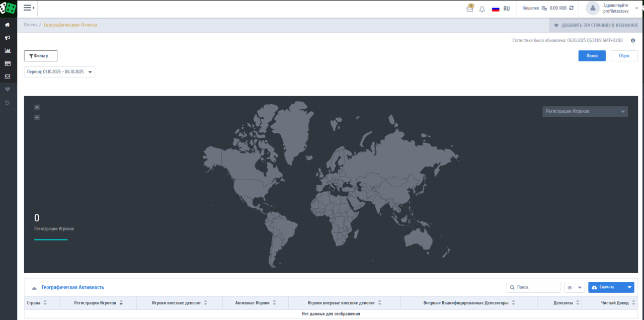Toggle the sidebar with the hamburger button

pos(29,8)
